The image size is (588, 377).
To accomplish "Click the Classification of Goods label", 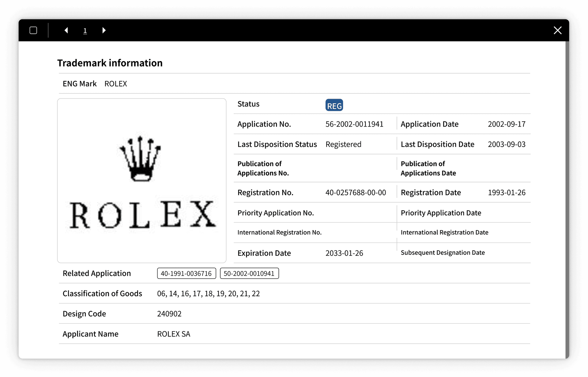I will (102, 294).
